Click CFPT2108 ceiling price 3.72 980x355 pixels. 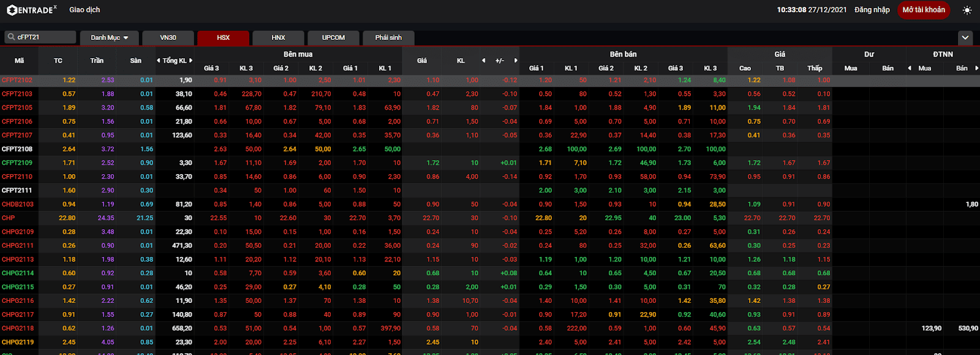[108, 149]
